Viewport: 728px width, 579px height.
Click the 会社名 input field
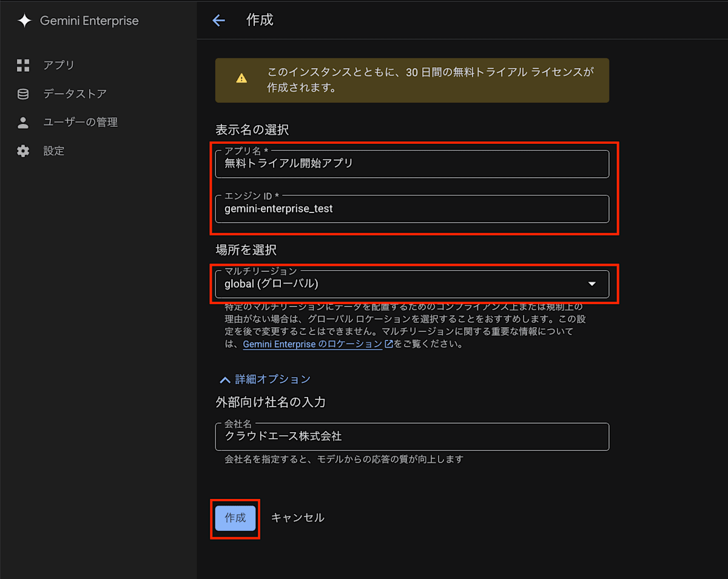click(412, 436)
